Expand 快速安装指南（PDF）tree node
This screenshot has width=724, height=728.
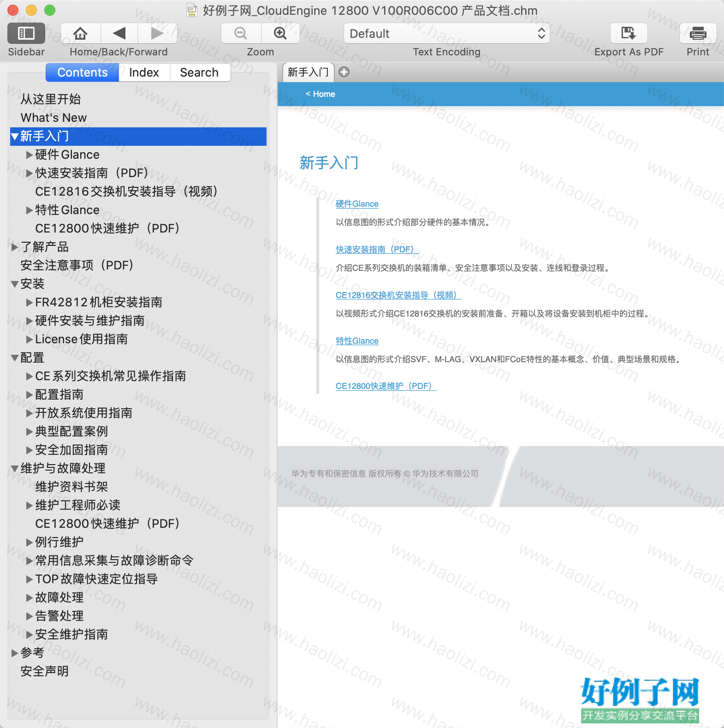30,173
